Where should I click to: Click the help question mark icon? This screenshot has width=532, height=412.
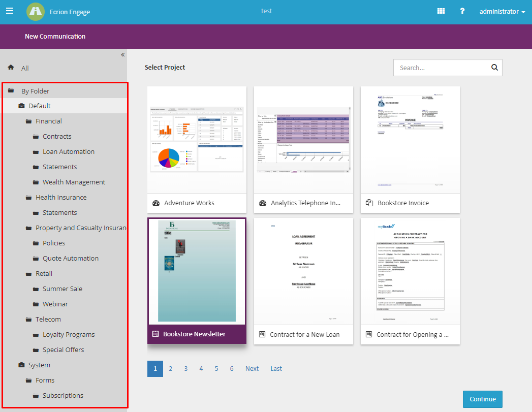[x=462, y=11]
